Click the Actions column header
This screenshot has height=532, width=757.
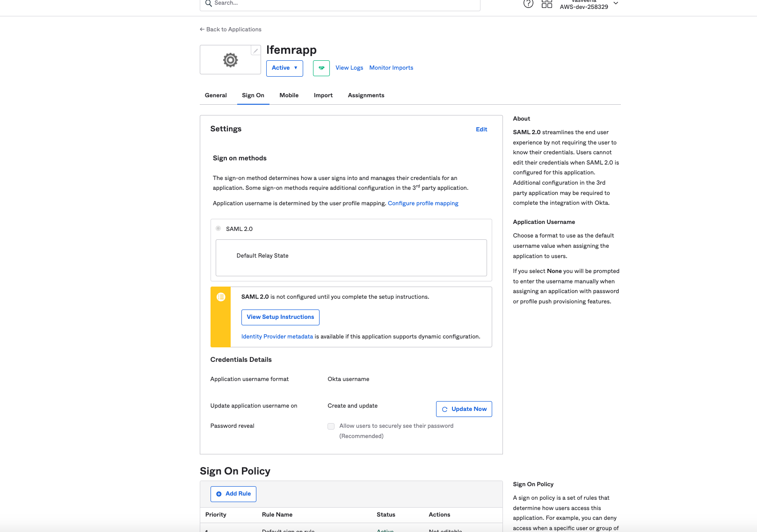(x=439, y=515)
